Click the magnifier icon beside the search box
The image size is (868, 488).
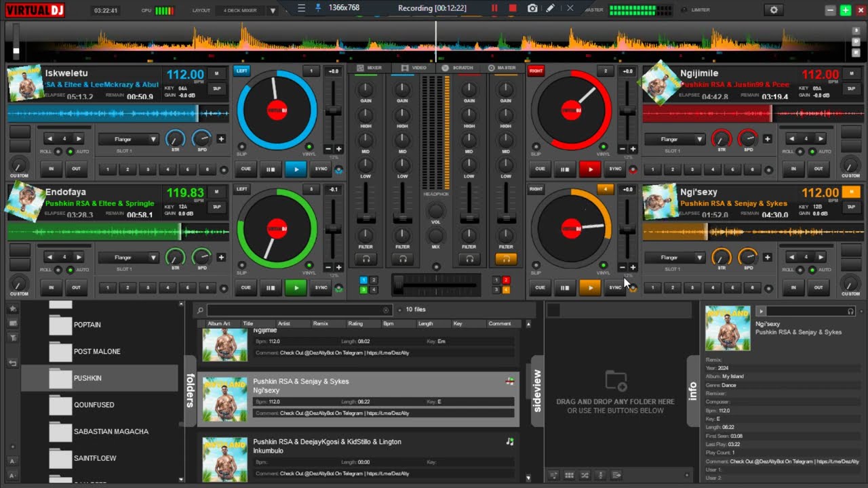point(200,310)
